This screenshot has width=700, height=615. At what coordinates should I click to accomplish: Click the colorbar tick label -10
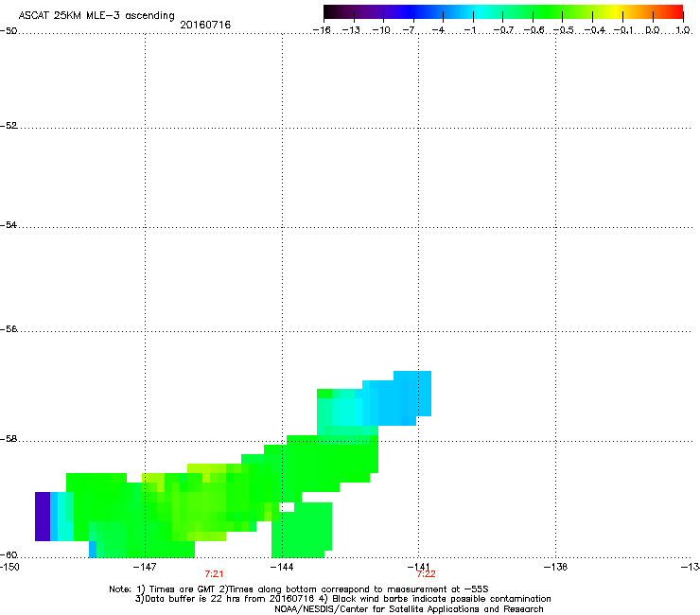point(382,30)
